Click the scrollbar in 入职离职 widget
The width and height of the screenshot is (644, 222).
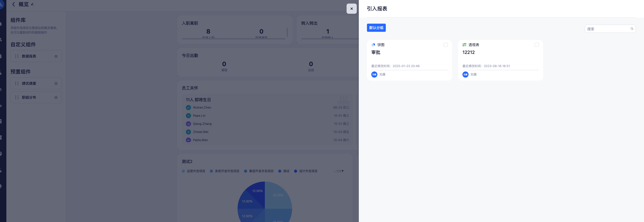pos(287,32)
